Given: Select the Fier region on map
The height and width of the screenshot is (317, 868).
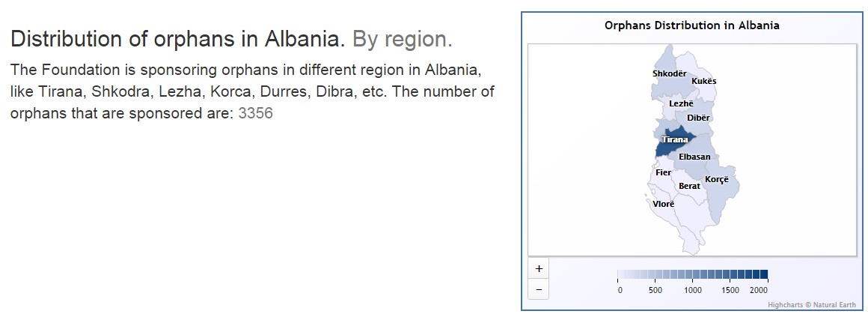Looking at the screenshot, I should point(663,172).
